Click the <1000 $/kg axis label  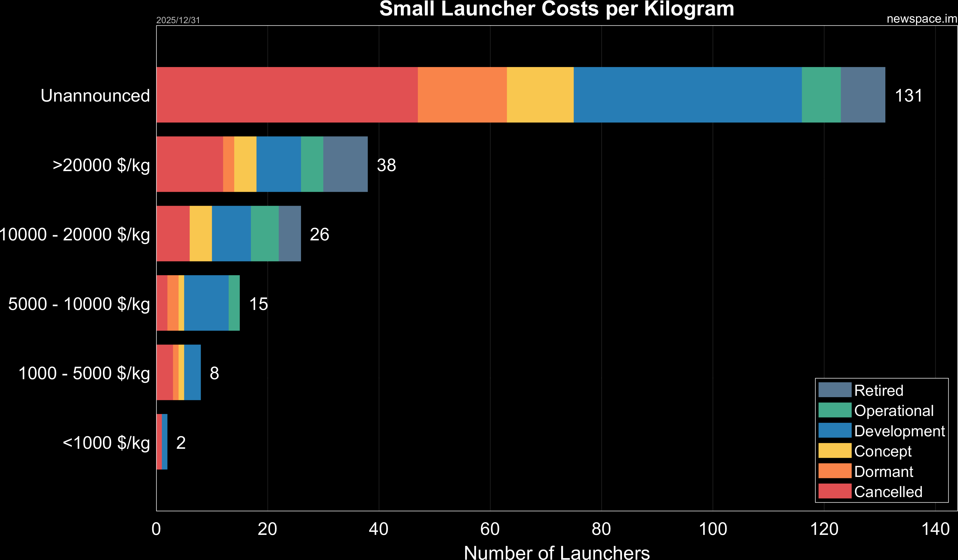pos(106,443)
